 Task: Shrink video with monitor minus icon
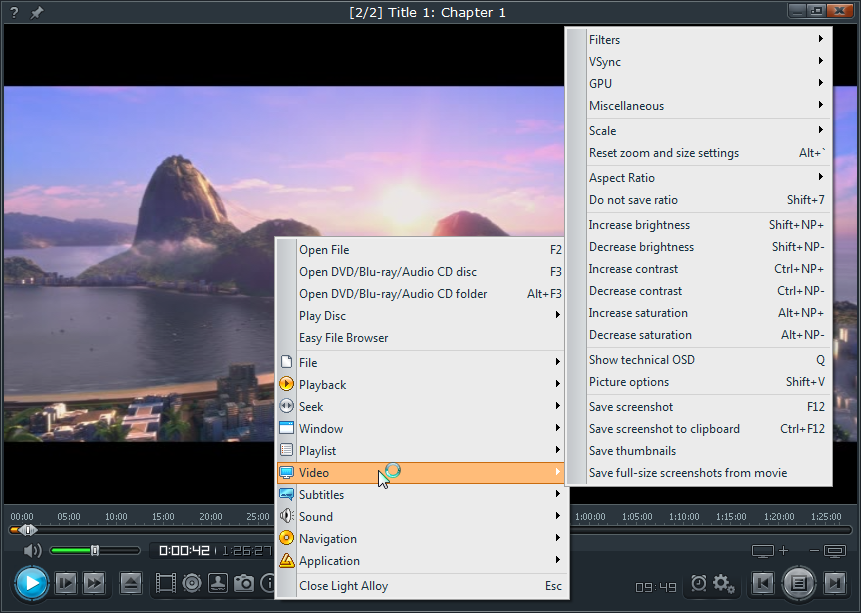(828, 550)
